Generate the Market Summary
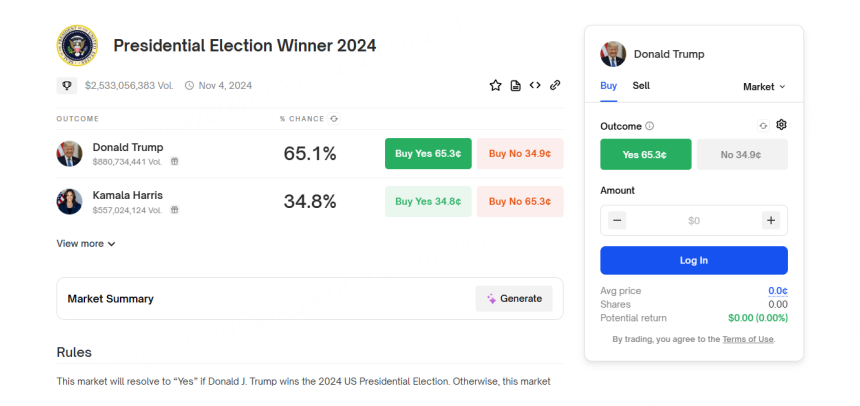The image size is (860, 406). (514, 298)
